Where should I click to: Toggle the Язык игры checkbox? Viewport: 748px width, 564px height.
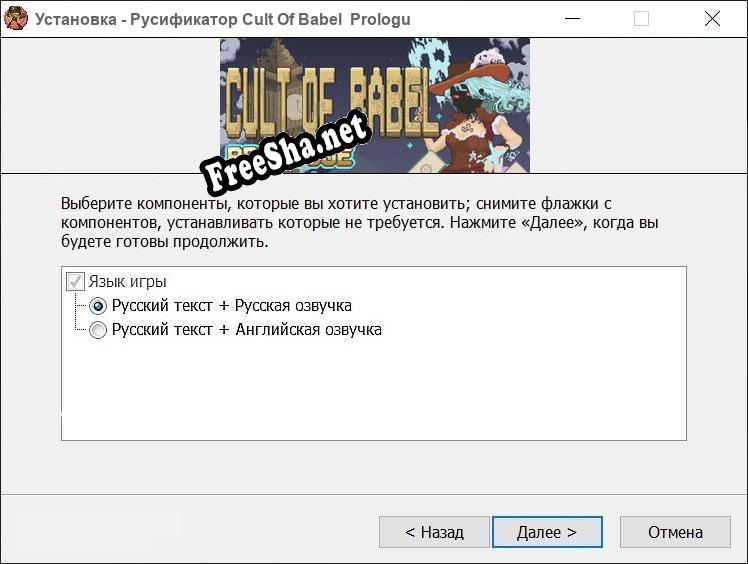point(75,282)
